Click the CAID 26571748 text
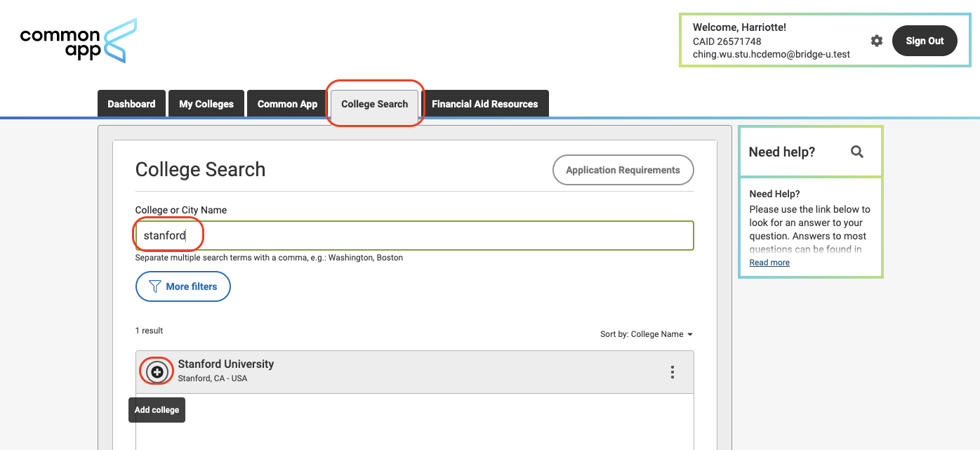Image resolution: width=980 pixels, height=450 pixels. (727, 41)
